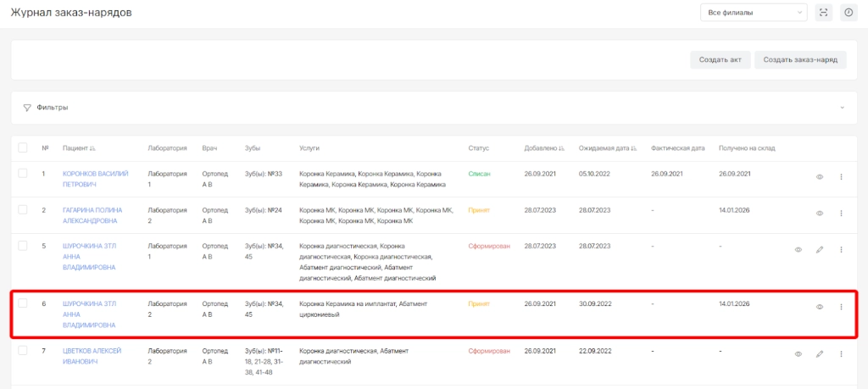
Task: Click the funnel icon next to Фильтры
Action: (x=27, y=108)
